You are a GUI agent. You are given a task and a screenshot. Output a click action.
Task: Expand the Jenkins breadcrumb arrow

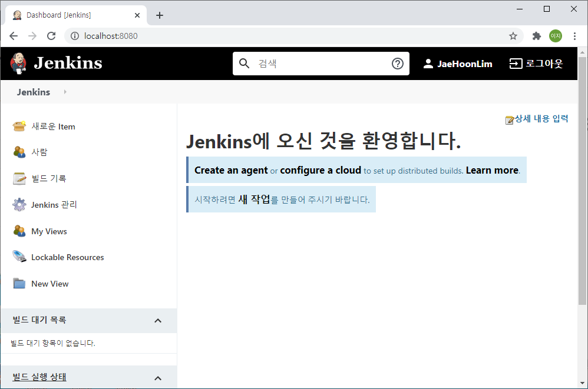(x=65, y=92)
